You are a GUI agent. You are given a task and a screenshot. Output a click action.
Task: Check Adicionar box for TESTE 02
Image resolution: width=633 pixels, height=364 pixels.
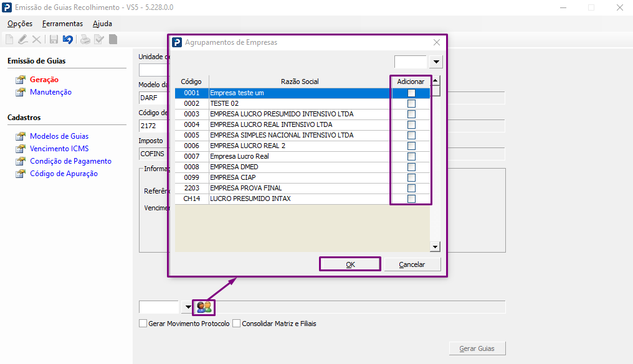pos(411,103)
